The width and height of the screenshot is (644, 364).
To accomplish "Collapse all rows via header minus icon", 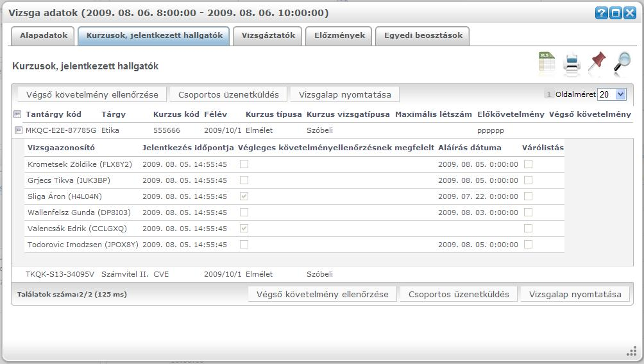I will click(17, 114).
